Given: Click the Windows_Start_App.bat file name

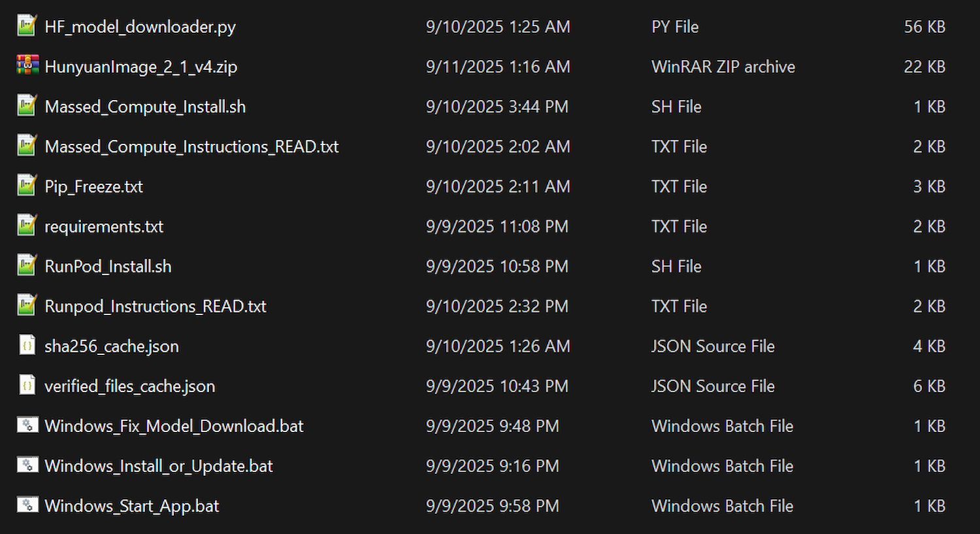Looking at the screenshot, I should (132, 506).
